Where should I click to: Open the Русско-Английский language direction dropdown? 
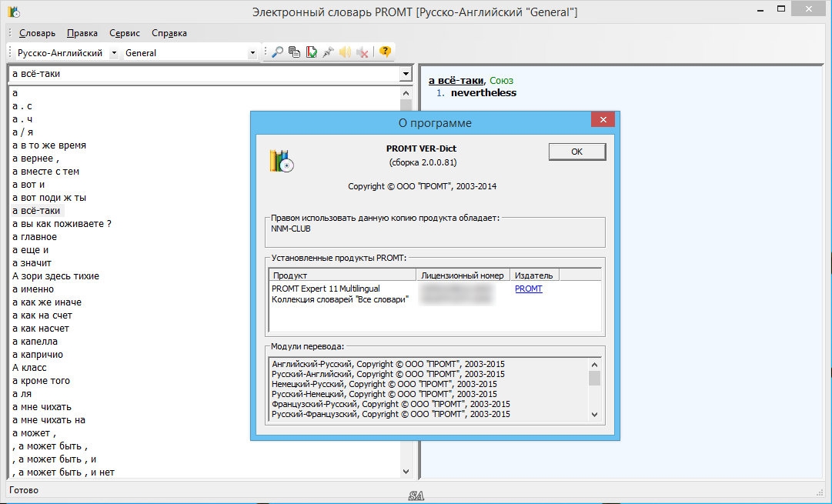114,53
